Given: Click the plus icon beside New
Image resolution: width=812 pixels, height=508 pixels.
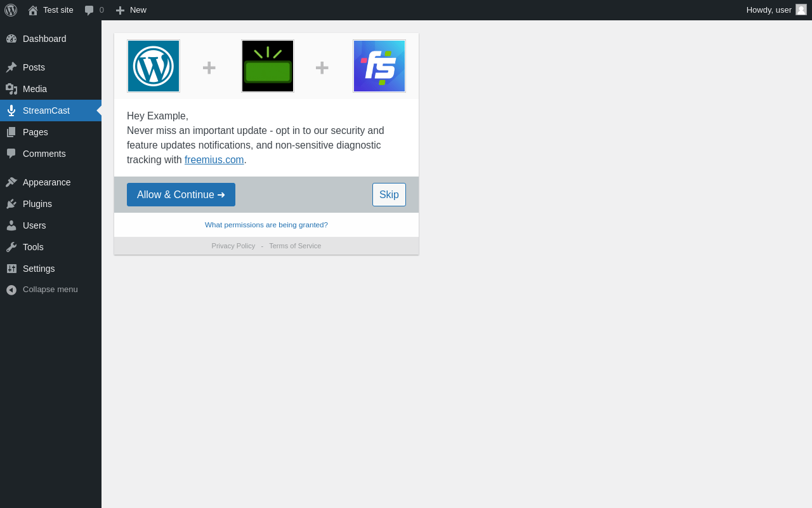Looking at the screenshot, I should pyautogui.click(x=120, y=10).
